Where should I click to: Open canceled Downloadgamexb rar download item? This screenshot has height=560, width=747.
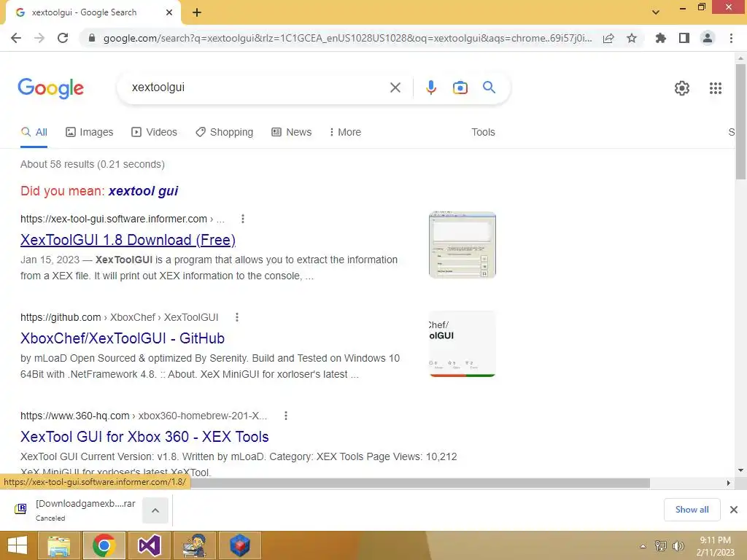(76, 510)
